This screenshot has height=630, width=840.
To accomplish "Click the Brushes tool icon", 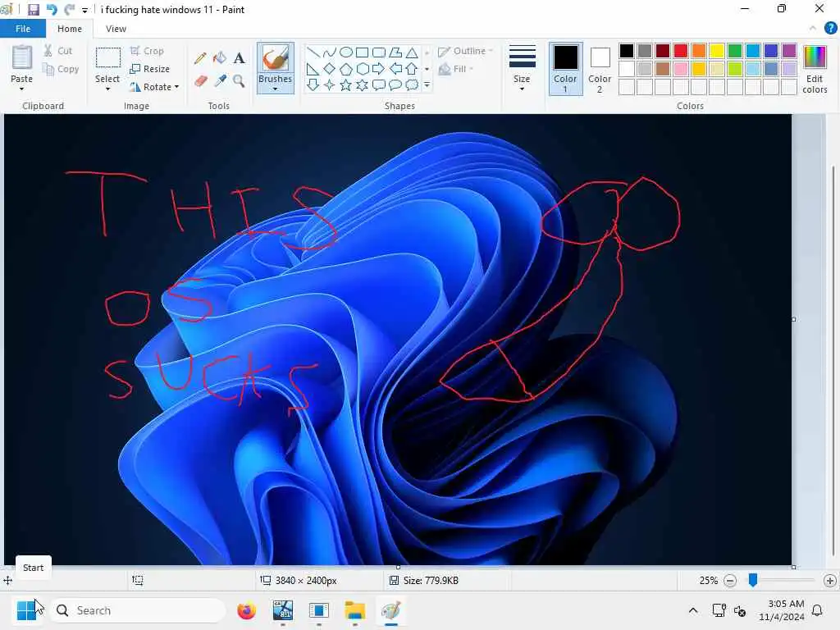I will pyautogui.click(x=276, y=58).
